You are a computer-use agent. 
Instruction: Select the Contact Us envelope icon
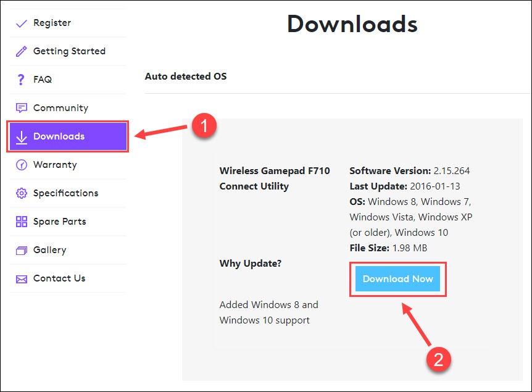[x=22, y=278]
